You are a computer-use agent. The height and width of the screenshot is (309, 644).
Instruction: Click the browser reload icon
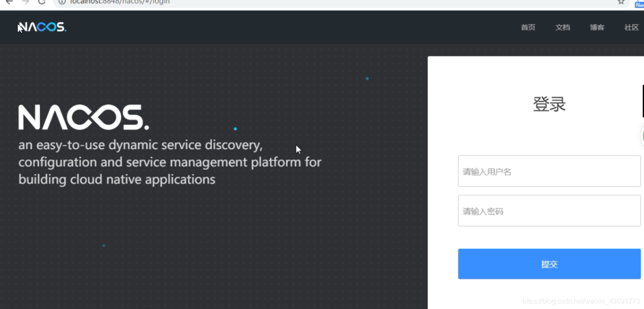click(42, 2)
